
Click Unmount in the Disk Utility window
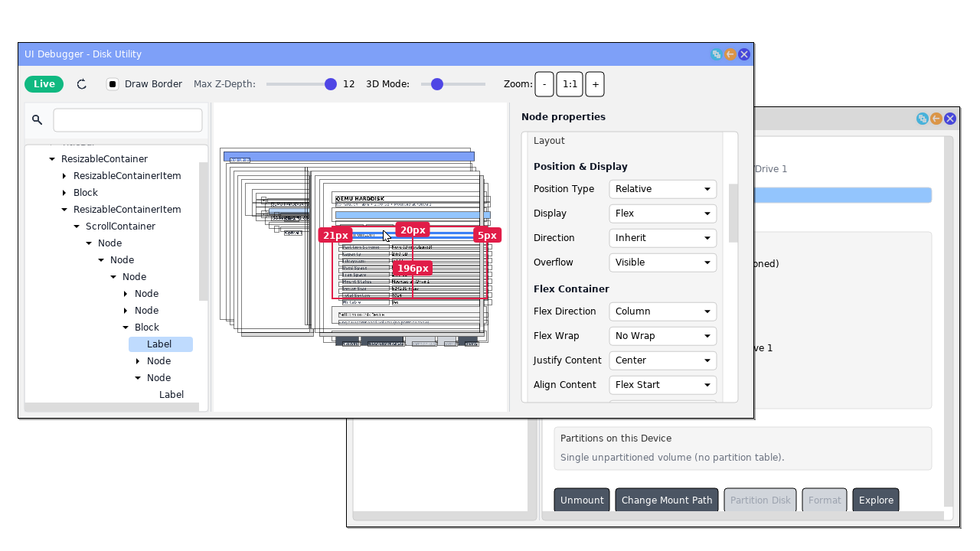[582, 500]
